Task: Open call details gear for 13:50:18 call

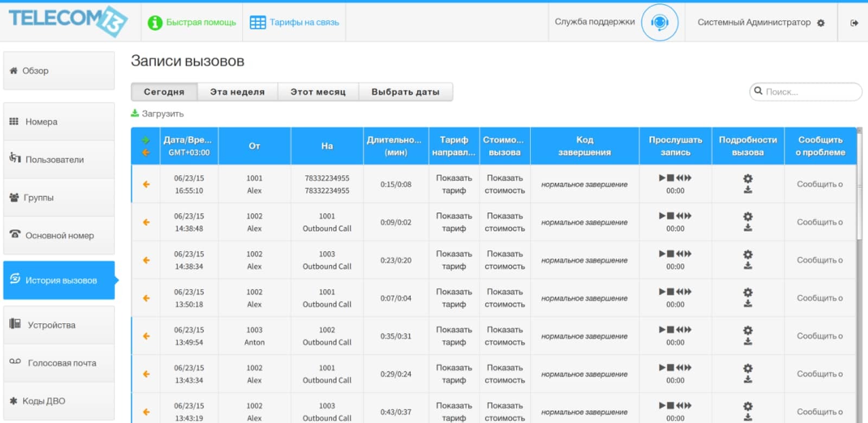Action: [x=748, y=292]
